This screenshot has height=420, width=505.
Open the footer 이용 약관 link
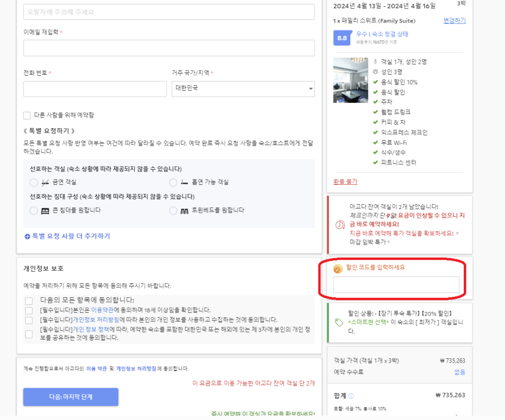96,368
